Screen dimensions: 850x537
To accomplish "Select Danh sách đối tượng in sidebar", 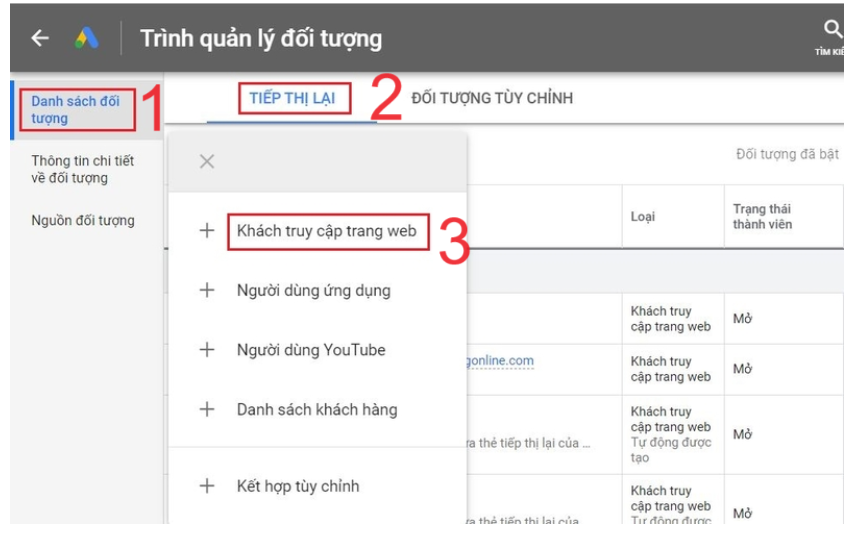I will [x=75, y=110].
